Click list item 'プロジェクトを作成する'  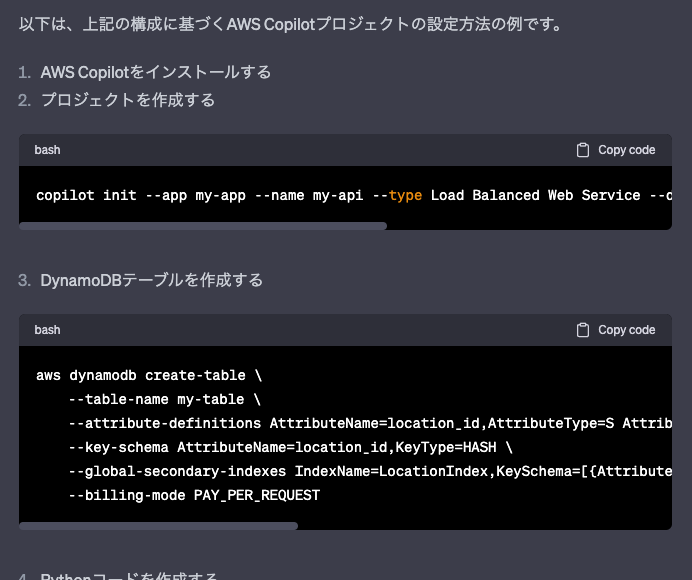point(128,100)
